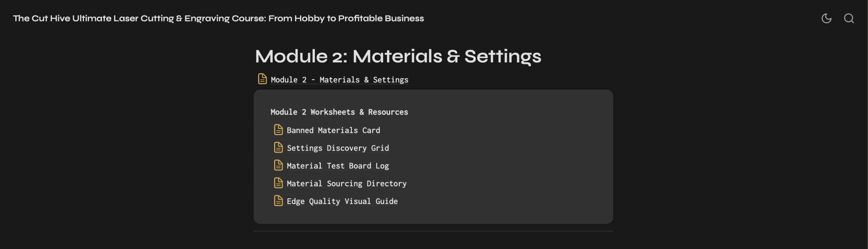Click the Banned Materials Card page icon
This screenshot has width=868, height=249.
278,130
